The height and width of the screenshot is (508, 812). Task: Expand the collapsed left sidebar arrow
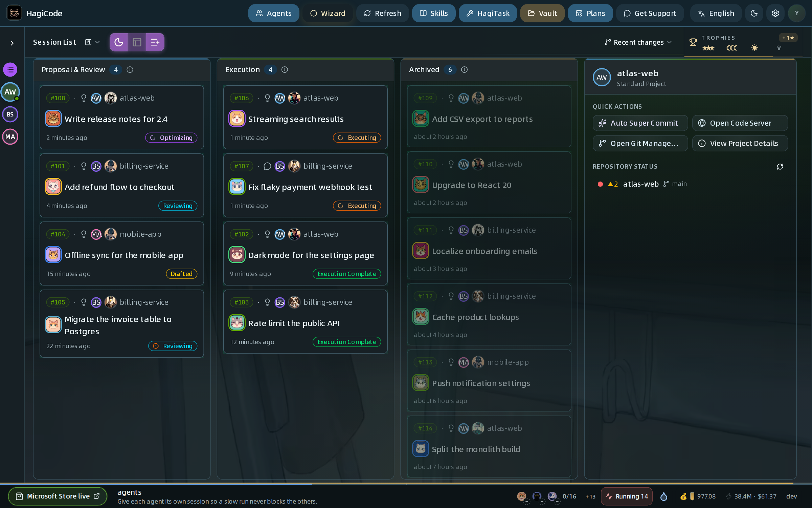(x=12, y=43)
